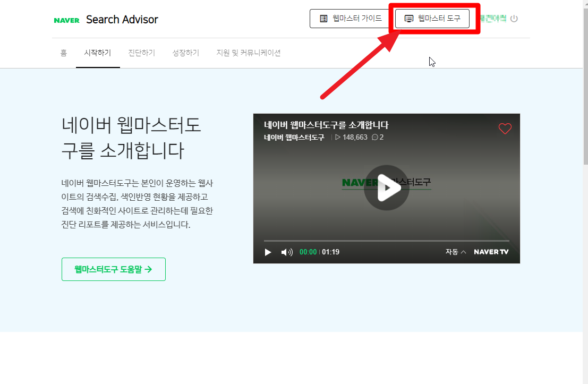Mute the video with speaker icon
This screenshot has height=384, width=588.
tap(287, 252)
